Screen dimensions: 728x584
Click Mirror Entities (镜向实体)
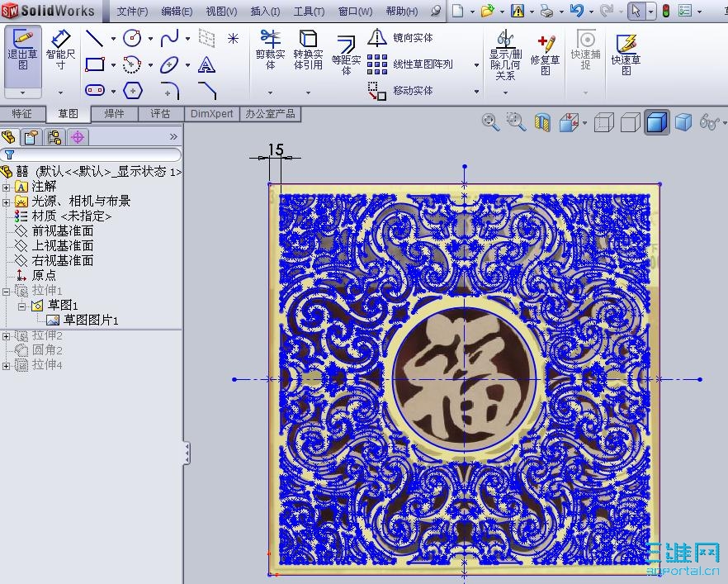point(400,38)
